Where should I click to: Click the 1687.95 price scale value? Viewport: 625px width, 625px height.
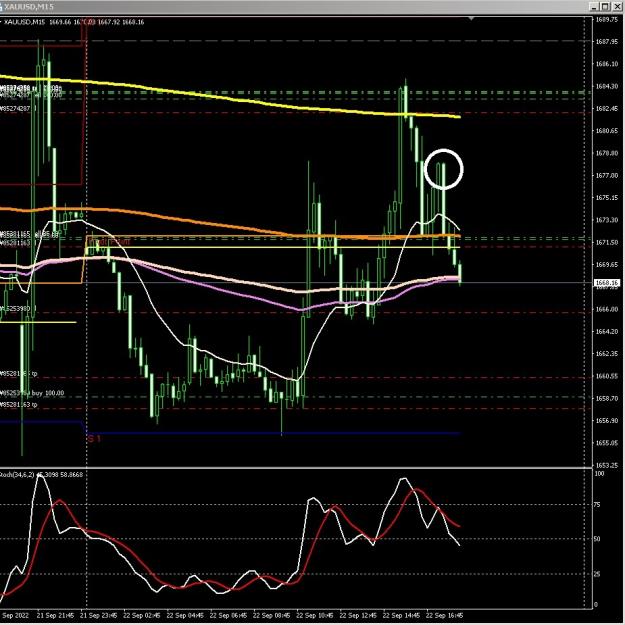(607, 41)
